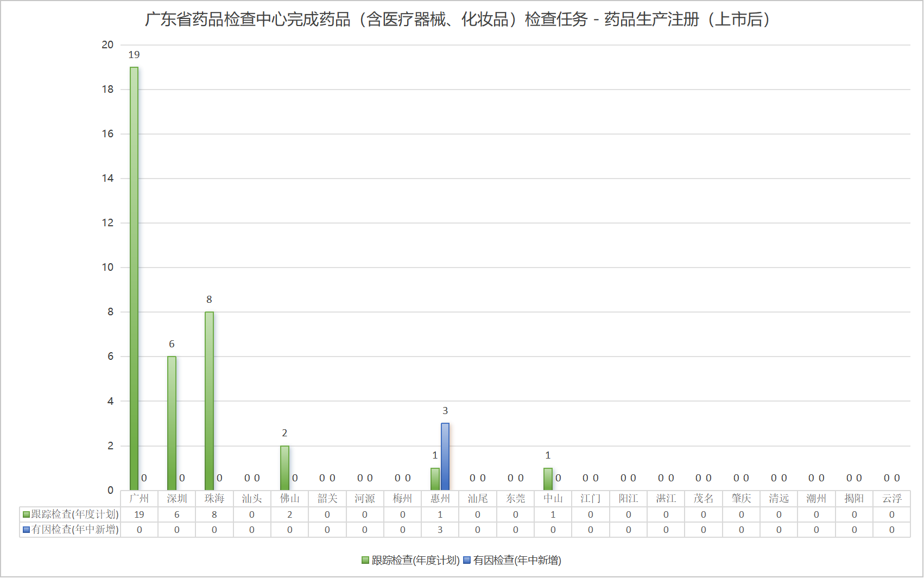Select the green 广州 bar labeled 19
The width and height of the screenshot is (924, 585).
pyautogui.click(x=134, y=278)
